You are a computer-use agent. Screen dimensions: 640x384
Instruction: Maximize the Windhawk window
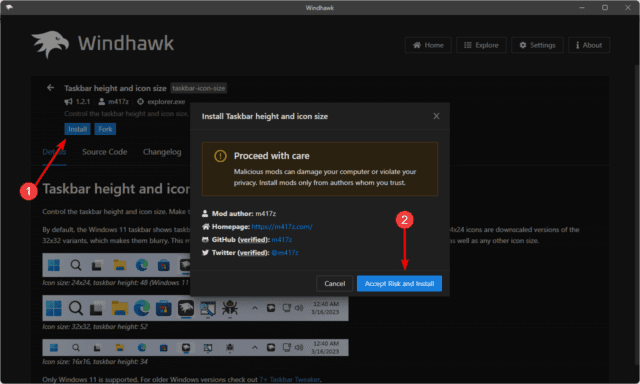point(605,7)
